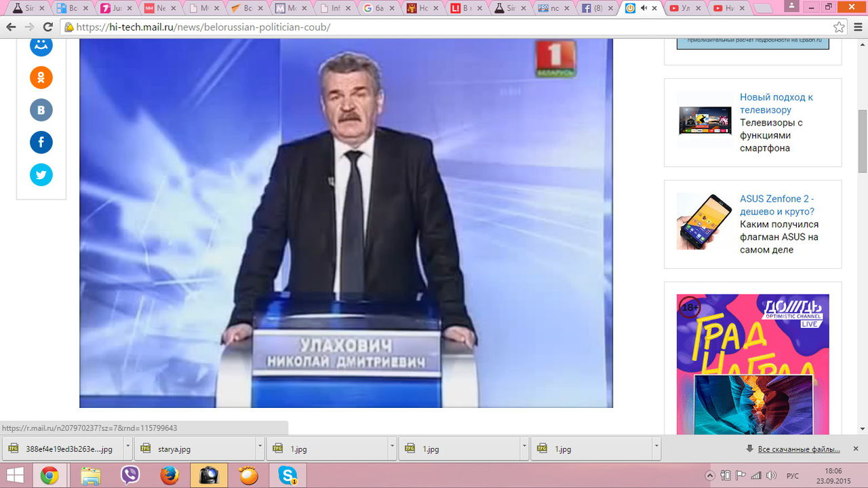Screen dimensions: 868x488
Task: Open Chrome from the taskbar
Action: pyautogui.click(x=49, y=475)
